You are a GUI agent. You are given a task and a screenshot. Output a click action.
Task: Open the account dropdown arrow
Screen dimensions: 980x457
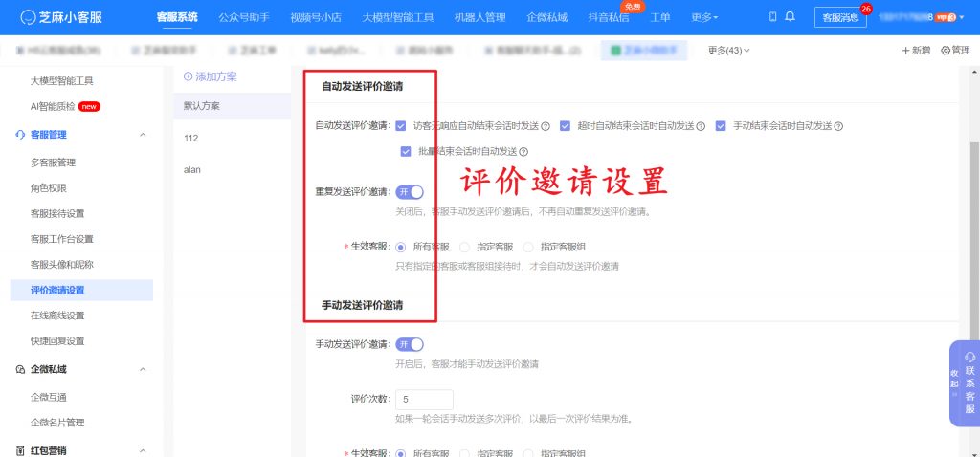click(963, 17)
